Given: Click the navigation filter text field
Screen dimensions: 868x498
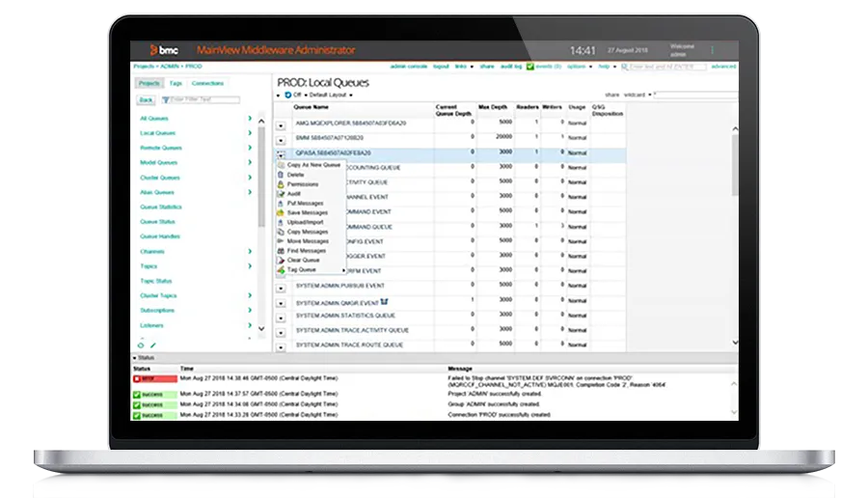Looking at the screenshot, I should tap(204, 99).
